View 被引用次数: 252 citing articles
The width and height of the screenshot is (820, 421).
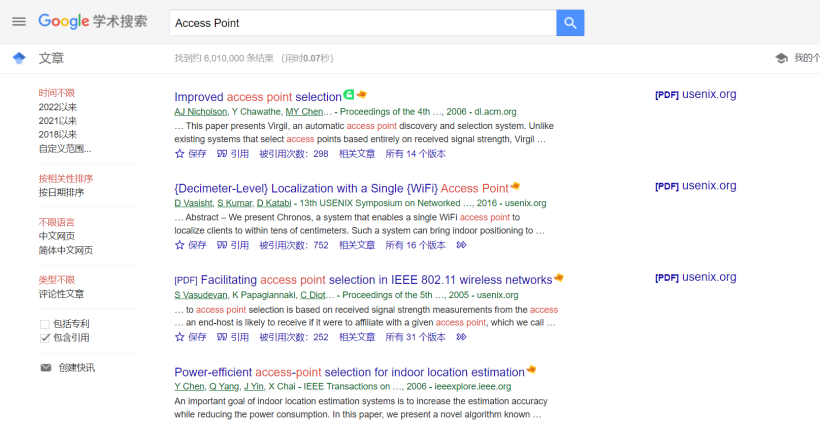click(x=294, y=337)
